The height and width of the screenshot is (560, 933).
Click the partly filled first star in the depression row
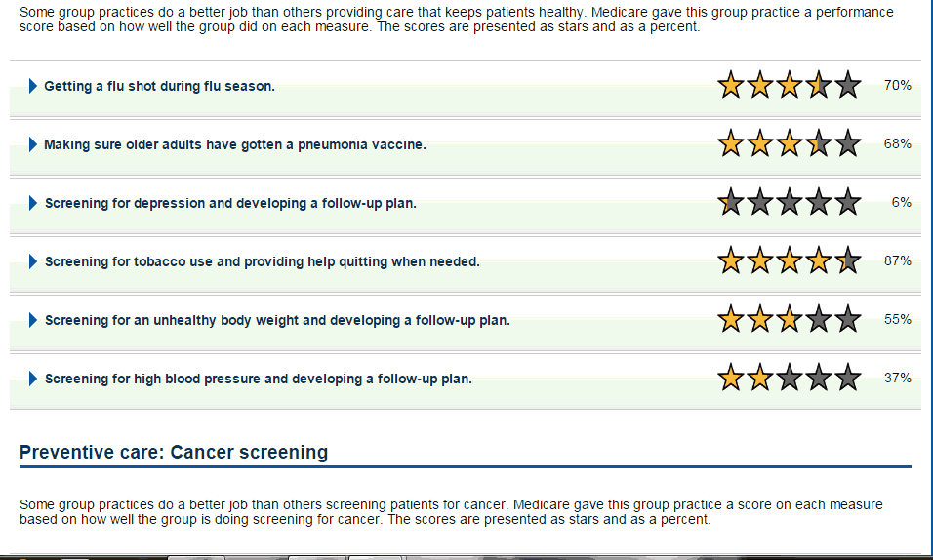coord(731,202)
